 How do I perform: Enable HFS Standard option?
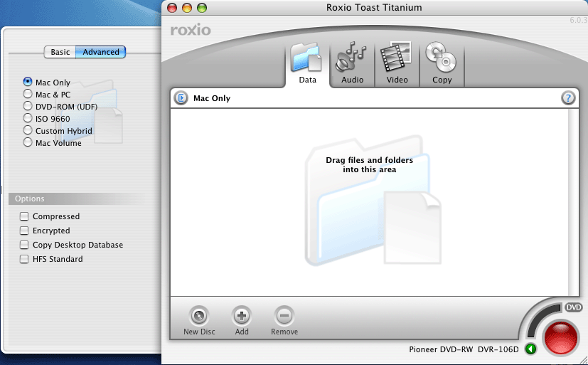coord(51,259)
